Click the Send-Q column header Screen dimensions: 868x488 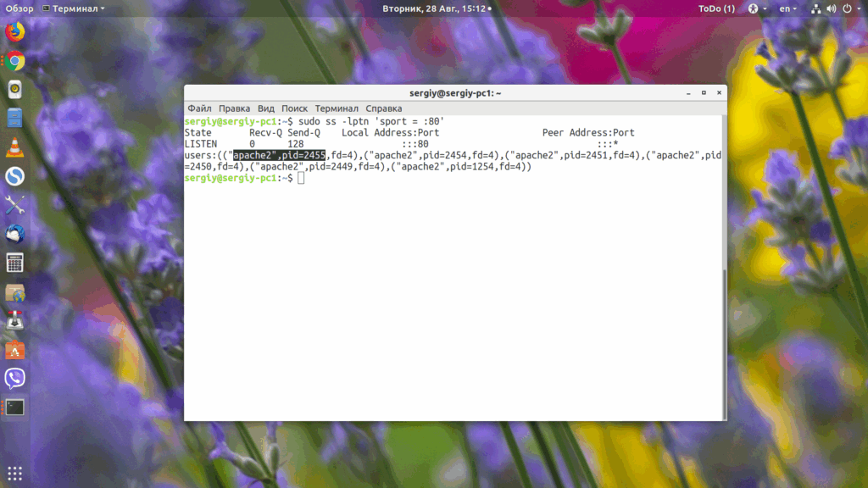[304, 133]
